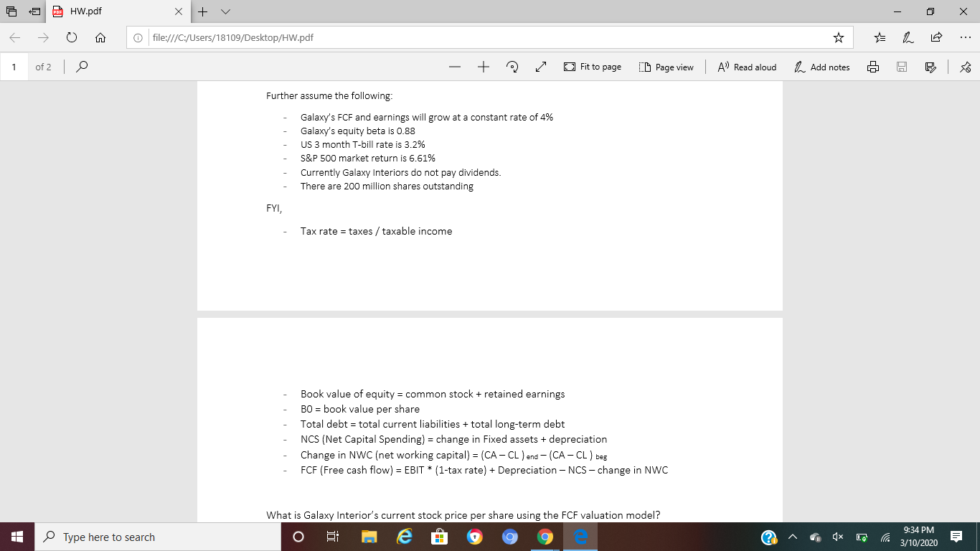Toggle Fit to page view

[x=592, y=66]
